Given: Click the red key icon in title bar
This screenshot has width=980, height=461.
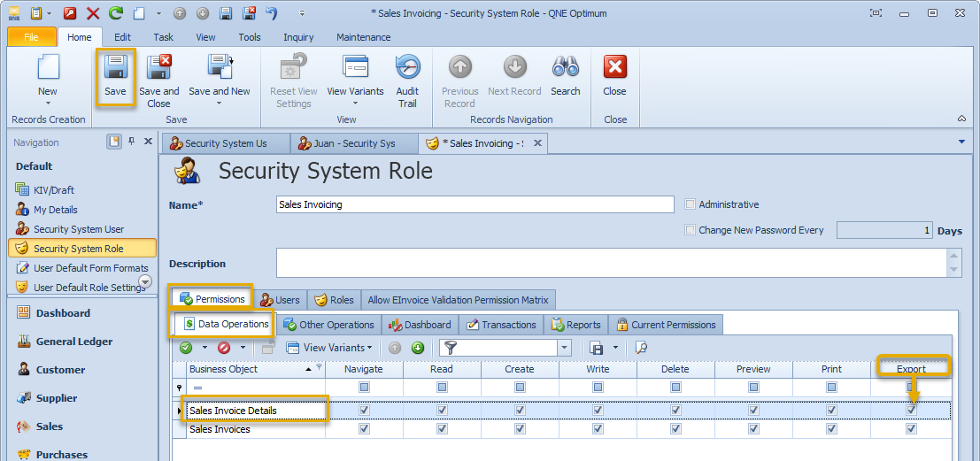Looking at the screenshot, I should [x=70, y=12].
